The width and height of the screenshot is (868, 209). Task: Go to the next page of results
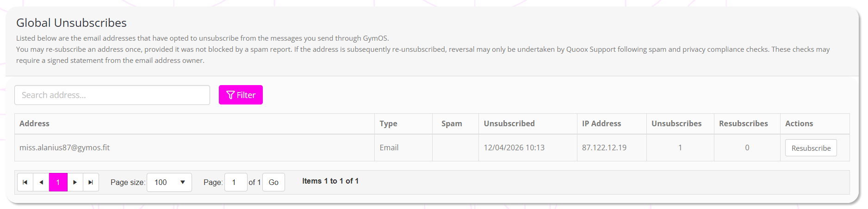75,182
